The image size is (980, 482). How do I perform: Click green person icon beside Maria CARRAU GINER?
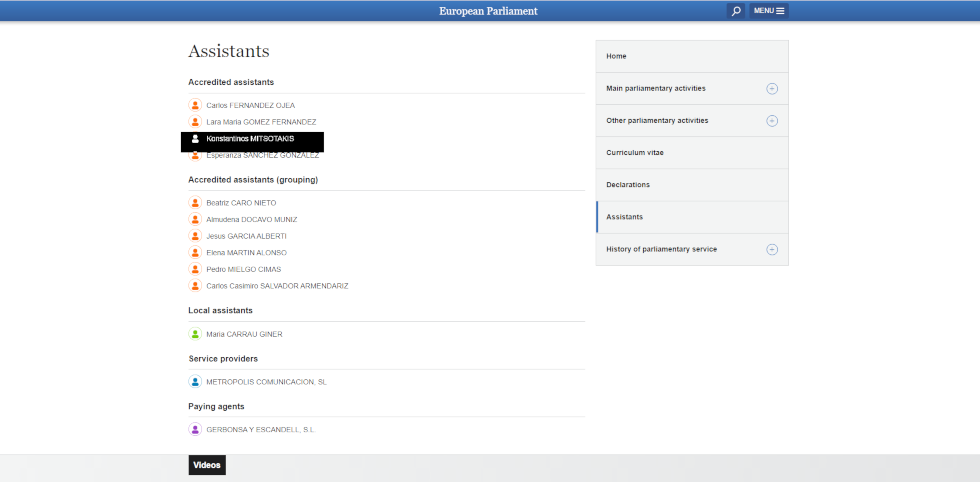(195, 334)
